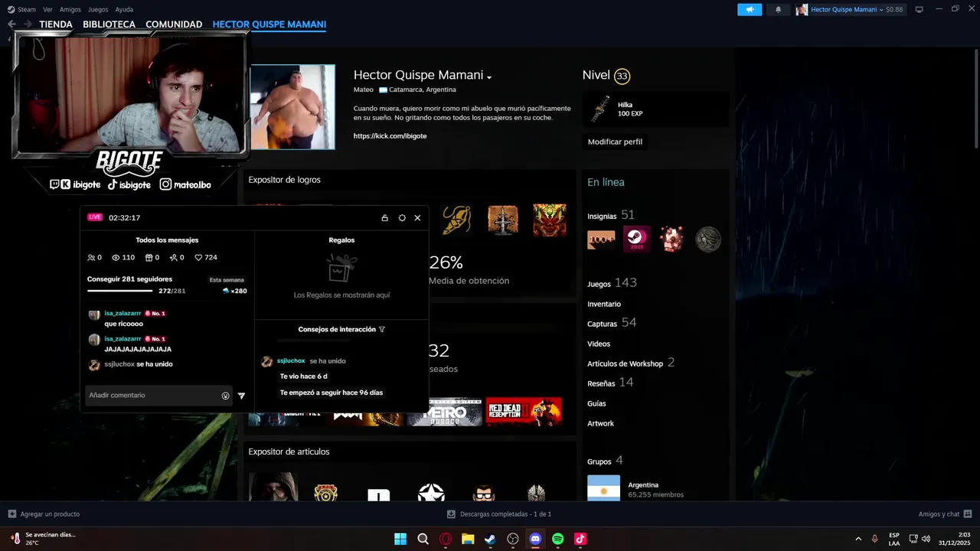Switch to Big Picture mode monitor icon
The image size is (980, 551).
click(x=920, y=9)
